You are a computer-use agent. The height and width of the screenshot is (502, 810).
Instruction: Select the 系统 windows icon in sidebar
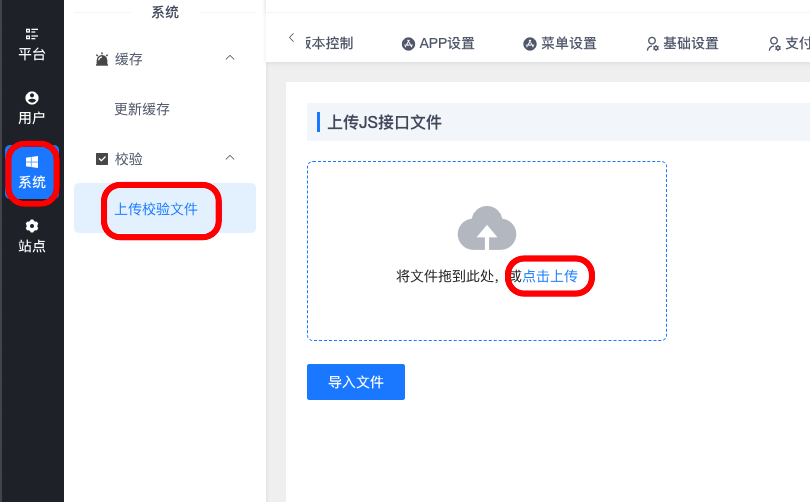point(32,162)
